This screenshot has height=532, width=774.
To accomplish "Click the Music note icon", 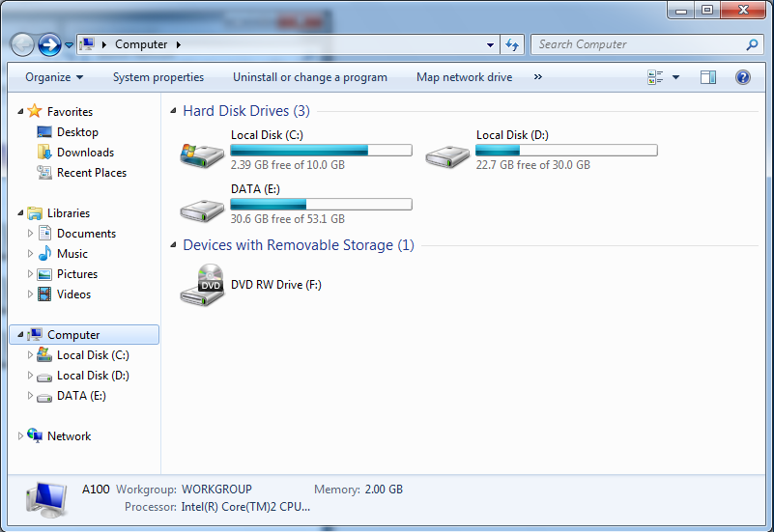I will 44,253.
